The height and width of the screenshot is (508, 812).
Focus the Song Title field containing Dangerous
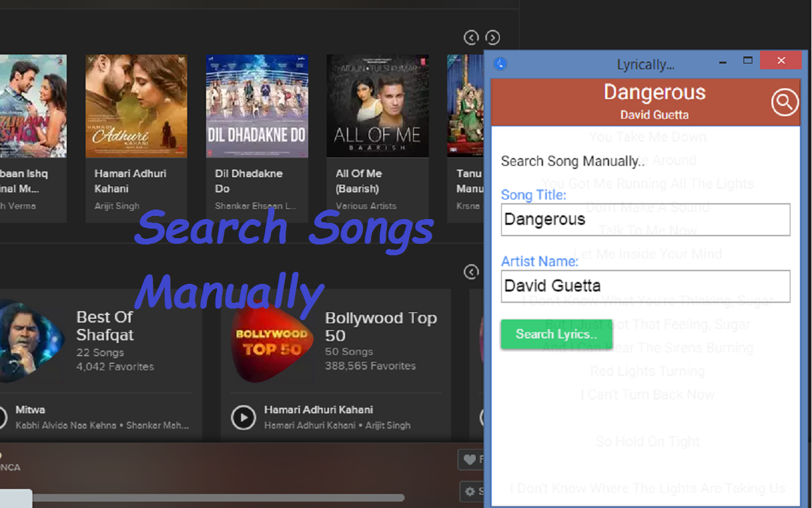click(x=645, y=220)
